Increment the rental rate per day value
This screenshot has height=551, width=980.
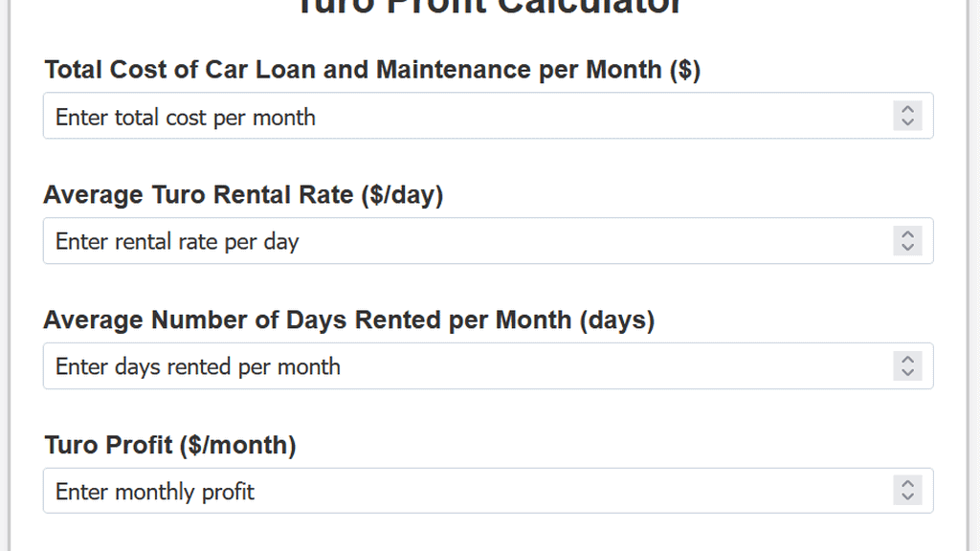906,235
